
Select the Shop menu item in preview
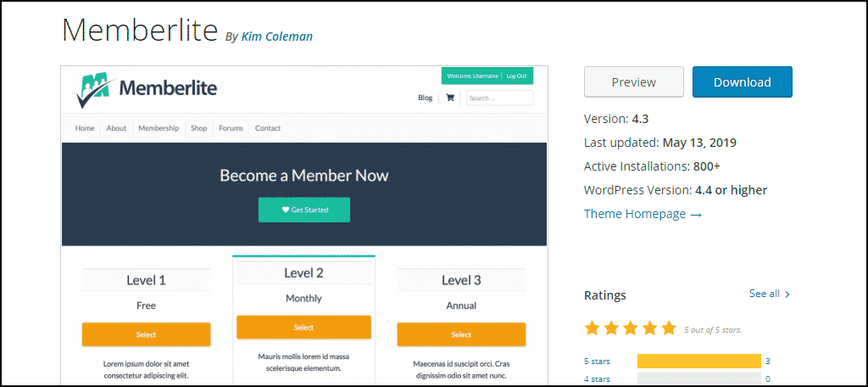(x=198, y=128)
